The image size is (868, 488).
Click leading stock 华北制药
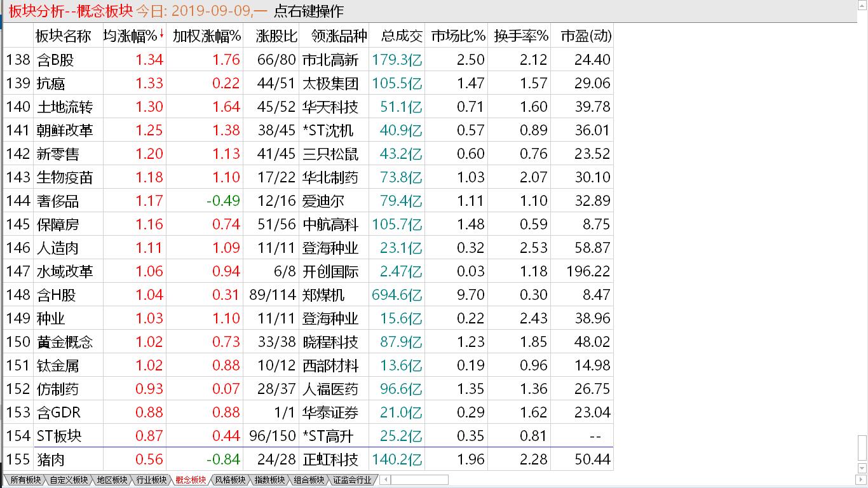click(330, 178)
